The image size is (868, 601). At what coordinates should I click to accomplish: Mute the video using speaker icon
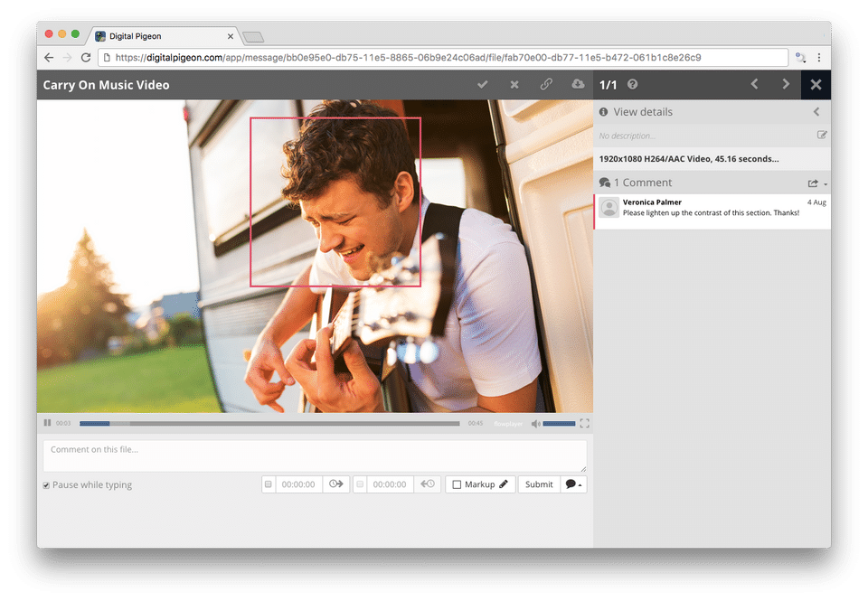535,423
